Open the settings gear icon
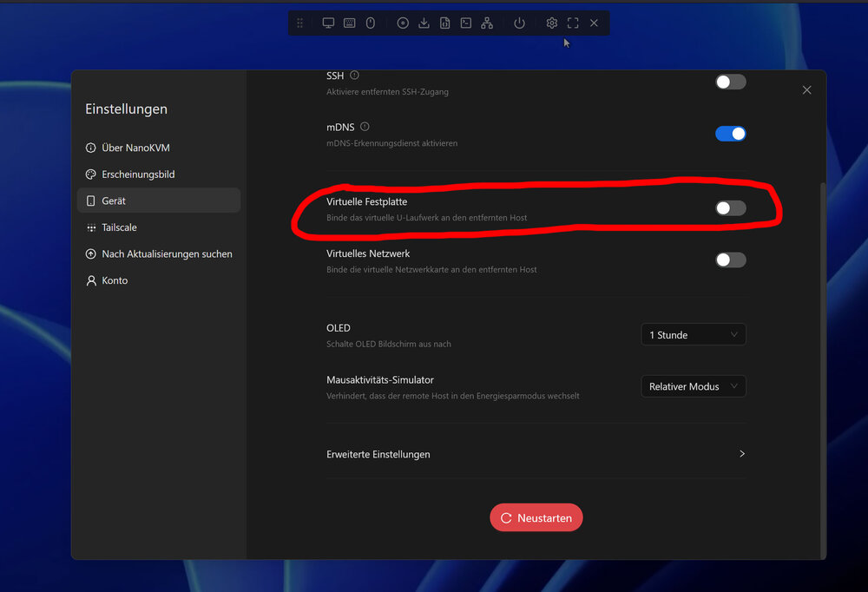Image resolution: width=868 pixels, height=592 pixels. 552,23
